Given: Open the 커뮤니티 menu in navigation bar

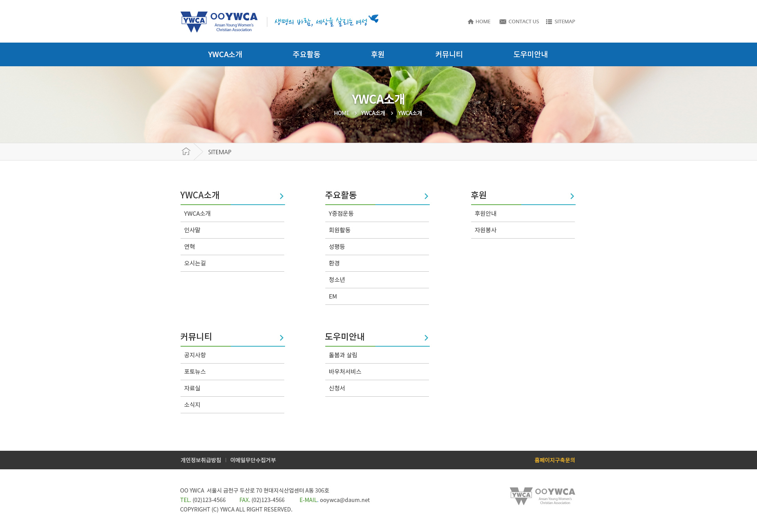Looking at the screenshot, I should [449, 54].
